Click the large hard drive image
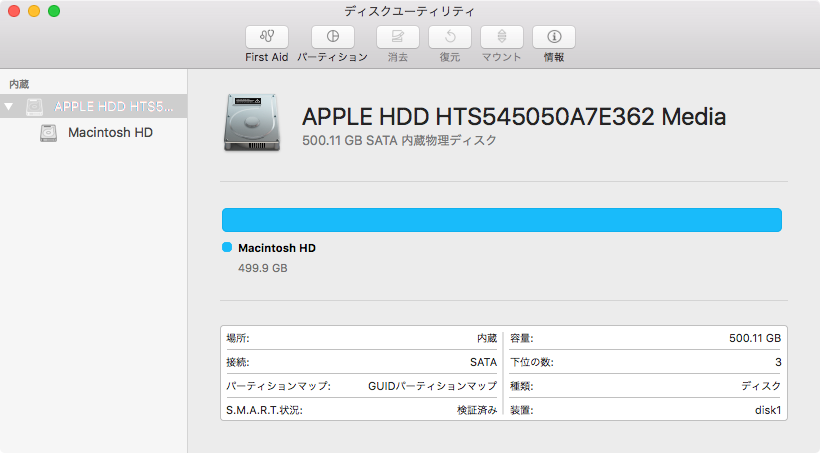Image resolution: width=820 pixels, height=453 pixels. [x=252, y=122]
